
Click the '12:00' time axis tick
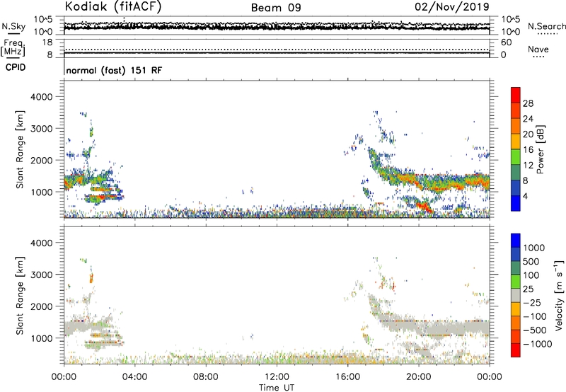pyautogui.click(x=277, y=377)
